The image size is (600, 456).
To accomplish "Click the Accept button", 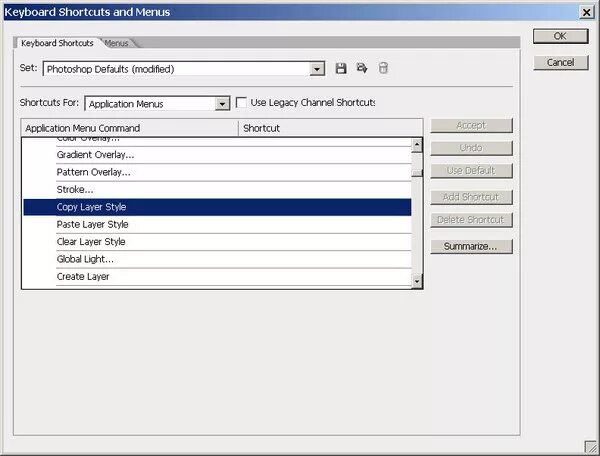I will click(x=471, y=125).
